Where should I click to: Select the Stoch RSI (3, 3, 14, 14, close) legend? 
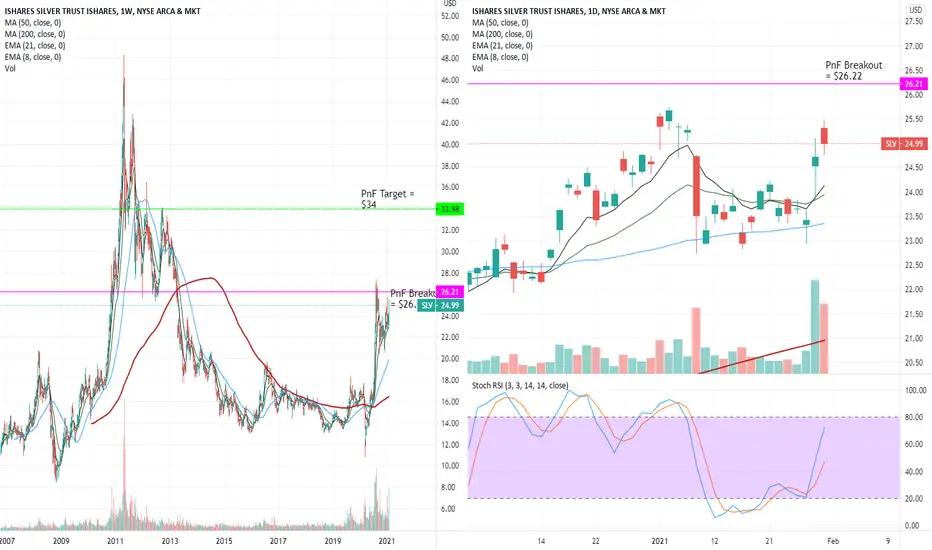tap(519, 385)
